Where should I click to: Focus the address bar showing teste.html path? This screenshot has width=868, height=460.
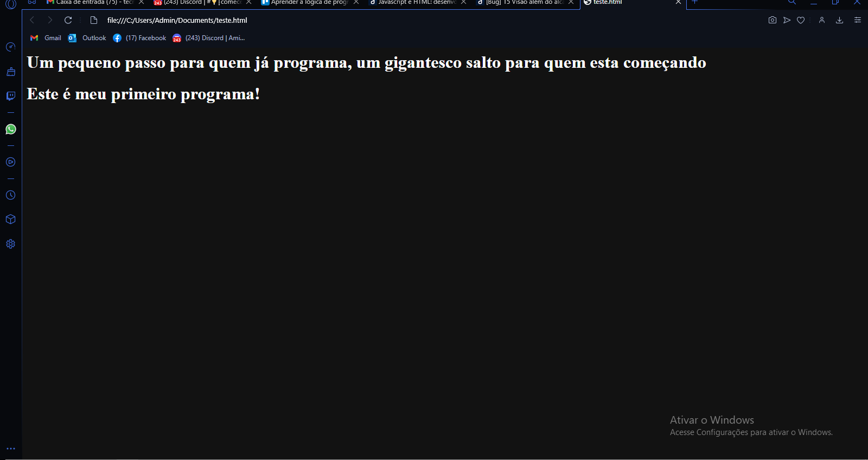[x=423, y=20]
